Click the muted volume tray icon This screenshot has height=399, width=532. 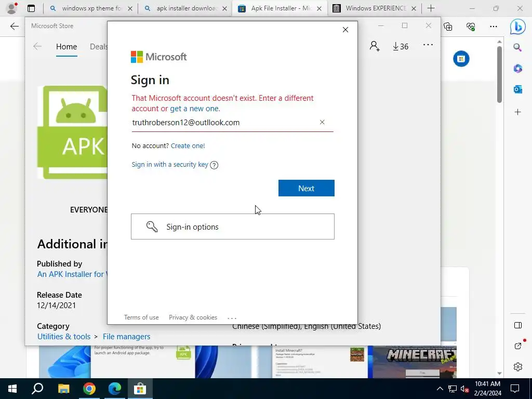point(465,389)
